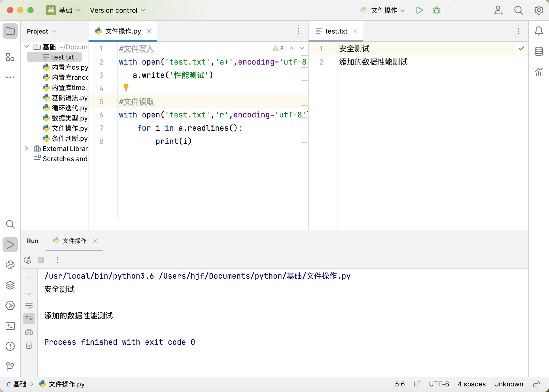
Task: Run the 文件操作 configuration
Action: 419,10
